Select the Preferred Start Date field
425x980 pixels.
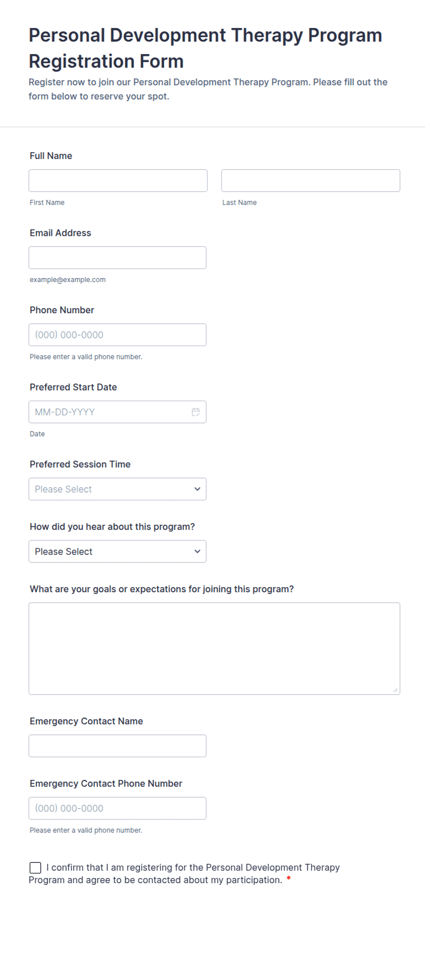(x=117, y=412)
